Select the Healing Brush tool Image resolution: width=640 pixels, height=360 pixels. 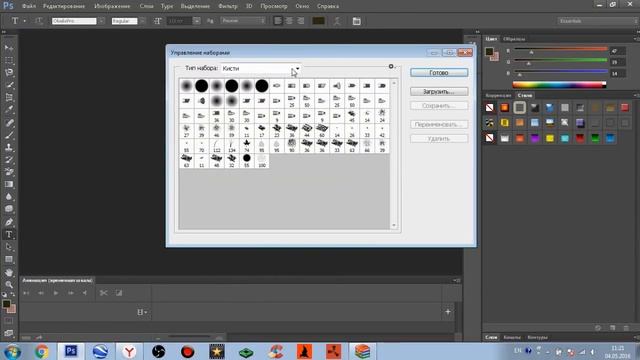(9, 122)
